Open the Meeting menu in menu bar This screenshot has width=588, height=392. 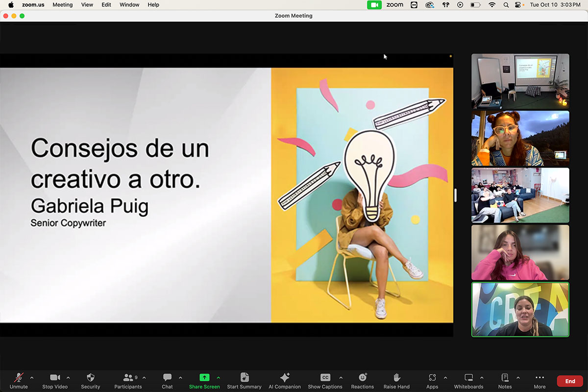62,5
